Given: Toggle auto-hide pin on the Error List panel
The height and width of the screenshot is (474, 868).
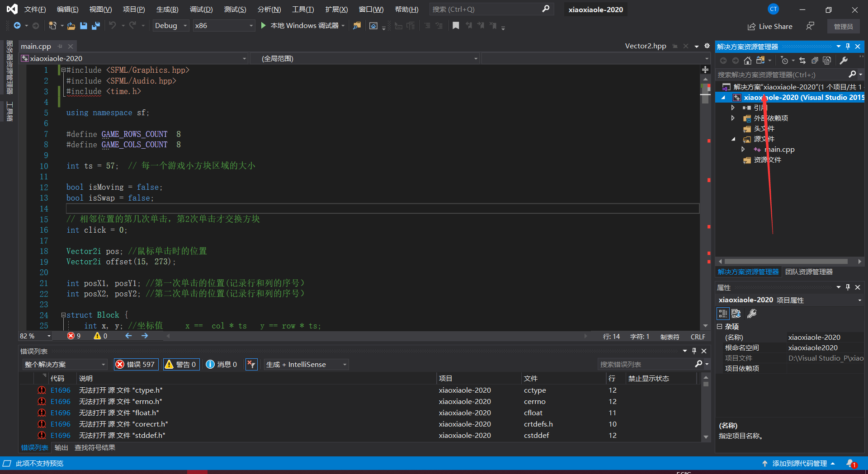Looking at the screenshot, I should click(694, 351).
